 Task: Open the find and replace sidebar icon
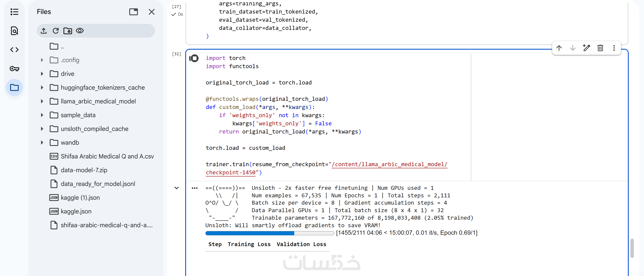click(x=14, y=31)
